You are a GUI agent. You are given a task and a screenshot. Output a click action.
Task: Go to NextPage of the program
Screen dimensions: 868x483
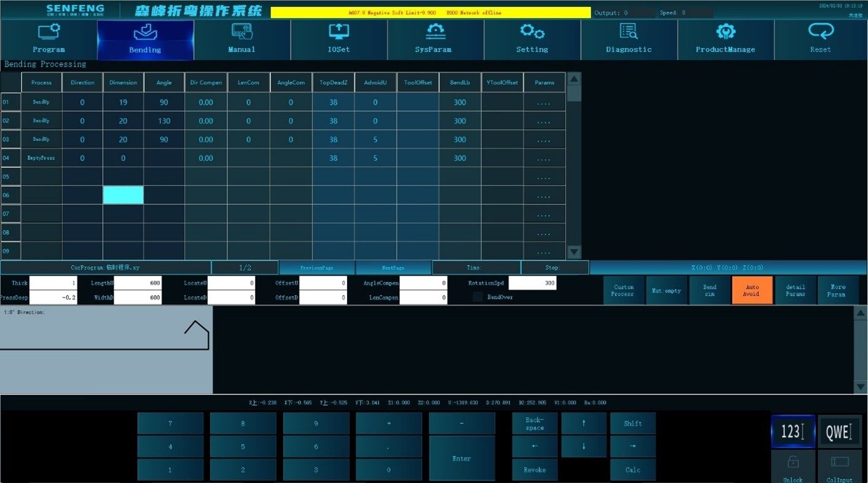click(x=393, y=267)
